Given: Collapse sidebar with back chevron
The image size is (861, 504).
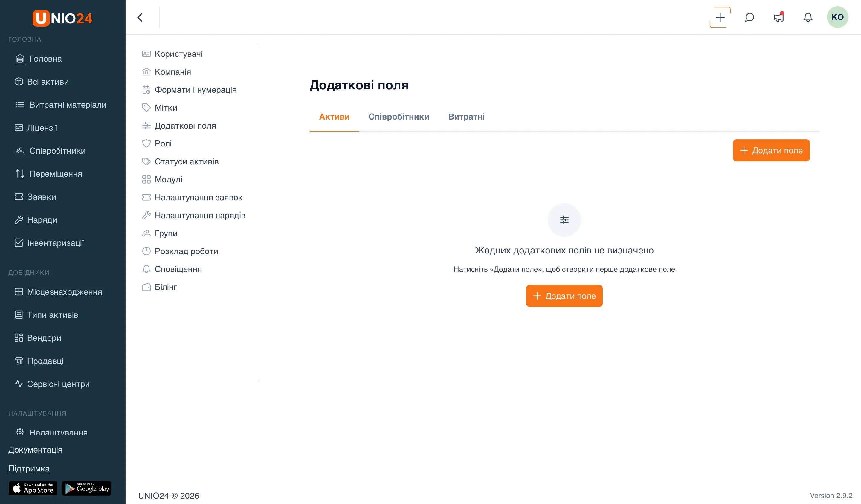Looking at the screenshot, I should pyautogui.click(x=140, y=17).
